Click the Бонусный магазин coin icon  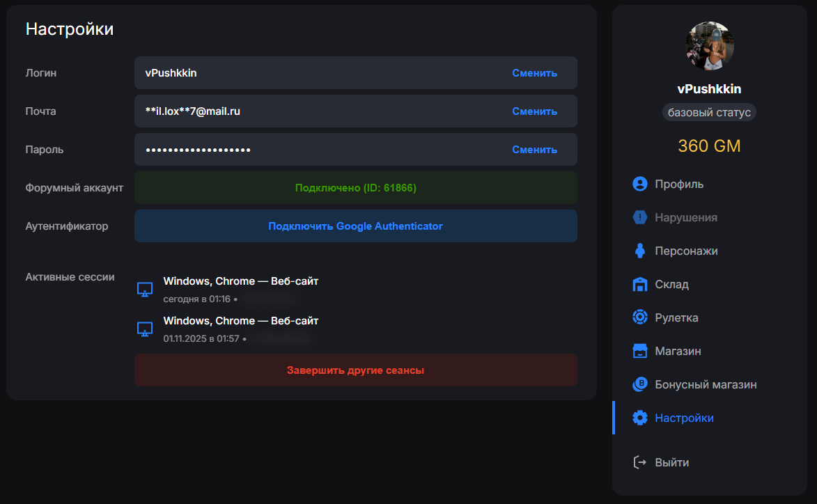(639, 384)
